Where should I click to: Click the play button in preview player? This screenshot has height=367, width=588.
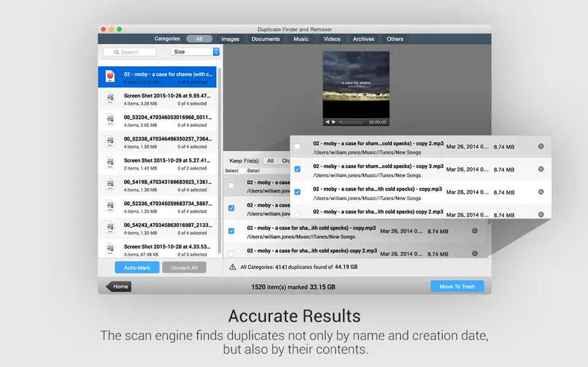click(334, 122)
